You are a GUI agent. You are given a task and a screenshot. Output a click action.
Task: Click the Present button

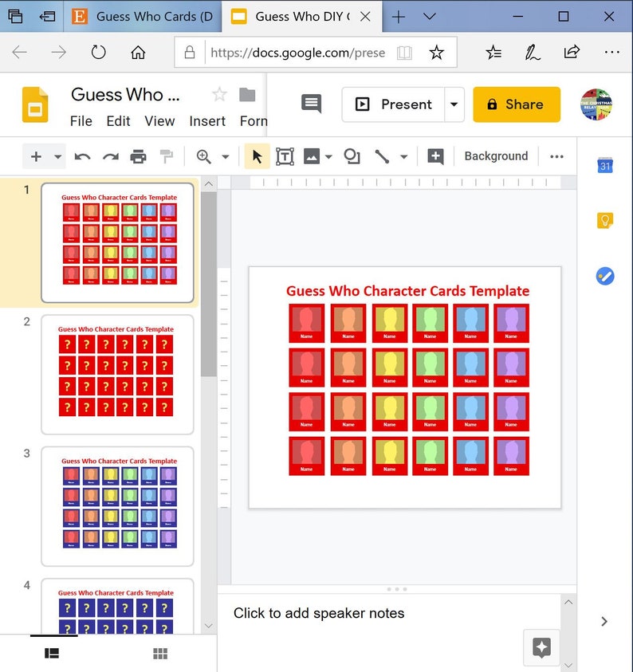tap(393, 104)
